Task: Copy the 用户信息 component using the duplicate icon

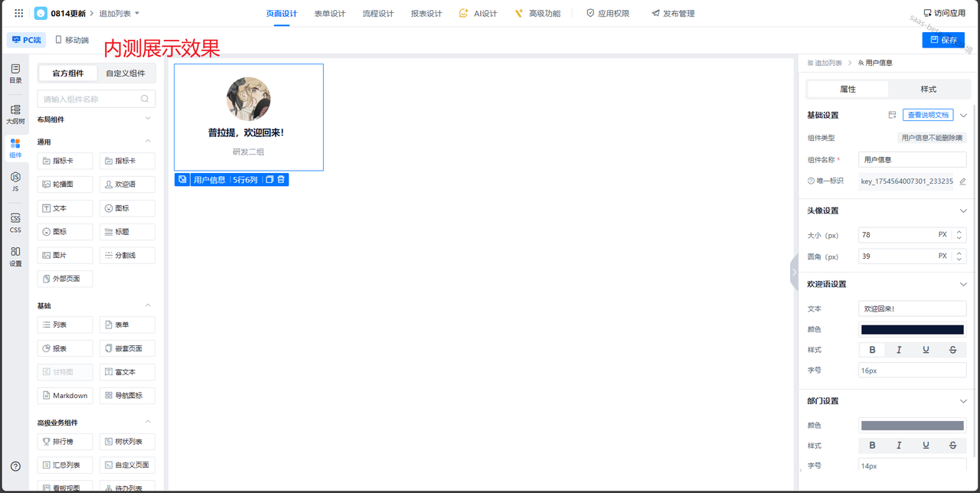Action: [268, 179]
